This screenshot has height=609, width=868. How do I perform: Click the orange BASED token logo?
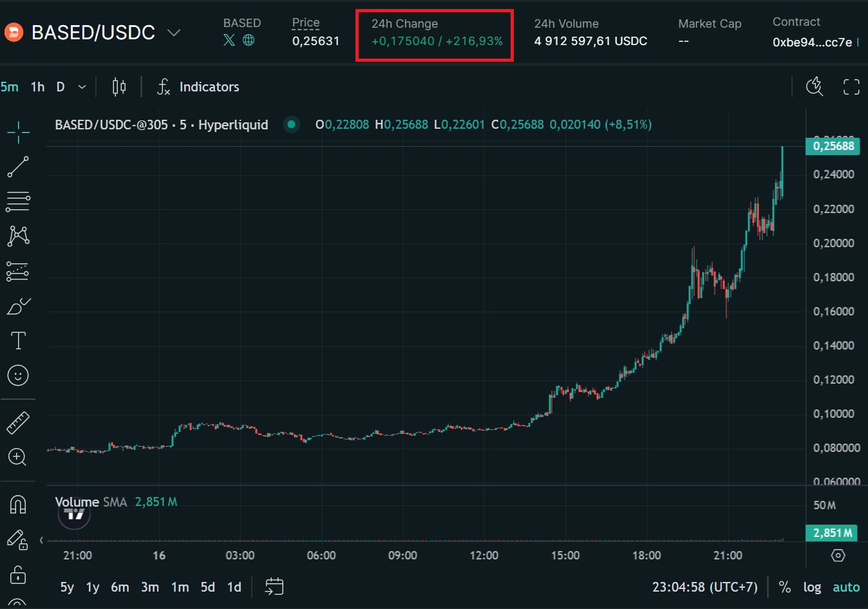[x=14, y=32]
